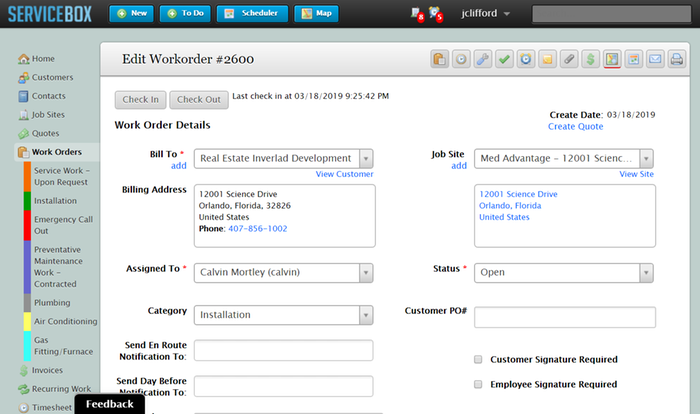The image size is (700, 414).
Task: Toggle Employee Signature Required checkbox
Action: coord(478,385)
